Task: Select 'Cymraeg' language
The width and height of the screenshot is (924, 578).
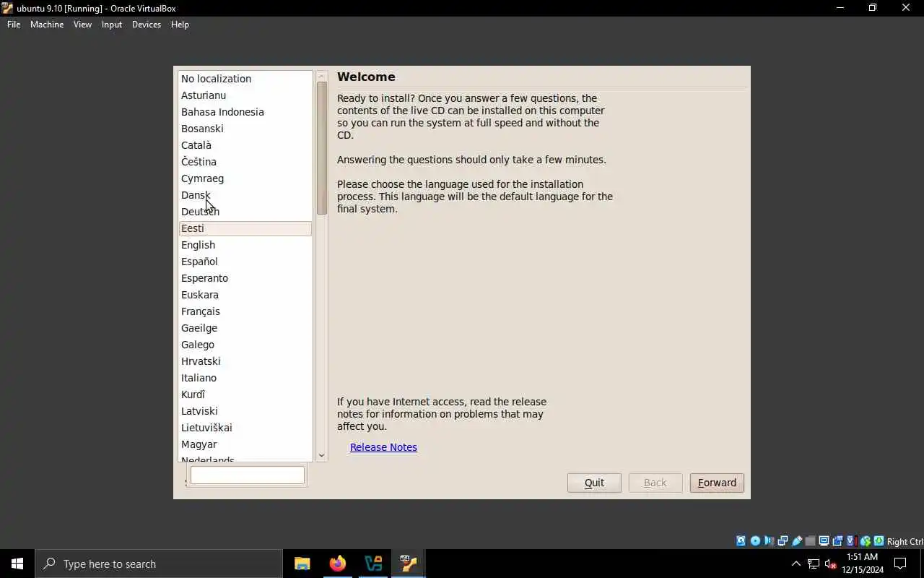Action: tap(245, 178)
